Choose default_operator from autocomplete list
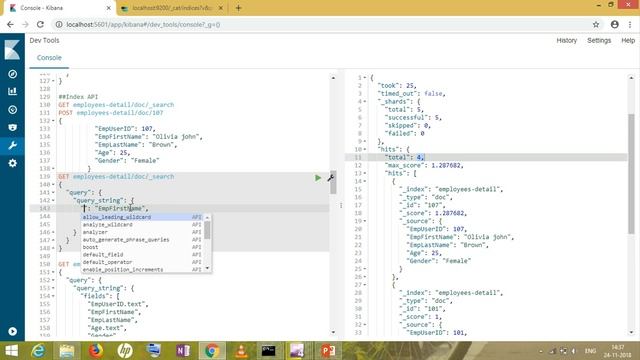 tap(142, 262)
